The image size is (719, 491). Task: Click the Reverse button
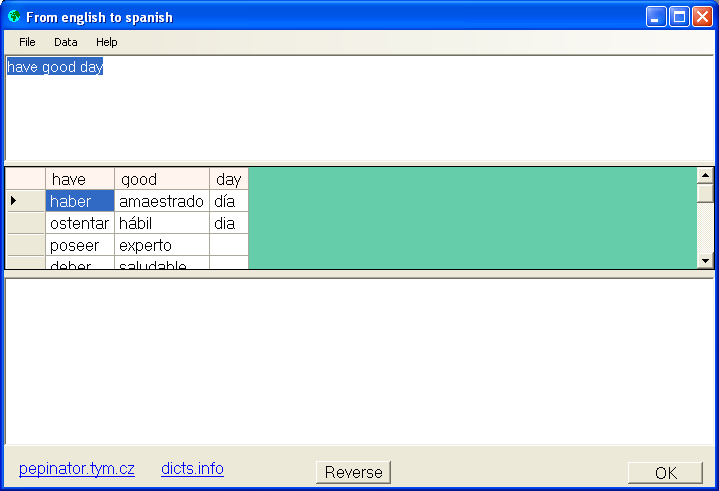click(354, 472)
